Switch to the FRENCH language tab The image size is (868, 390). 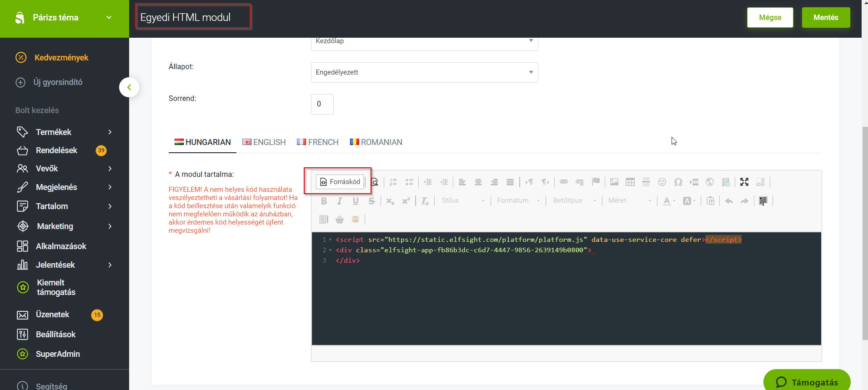[318, 142]
